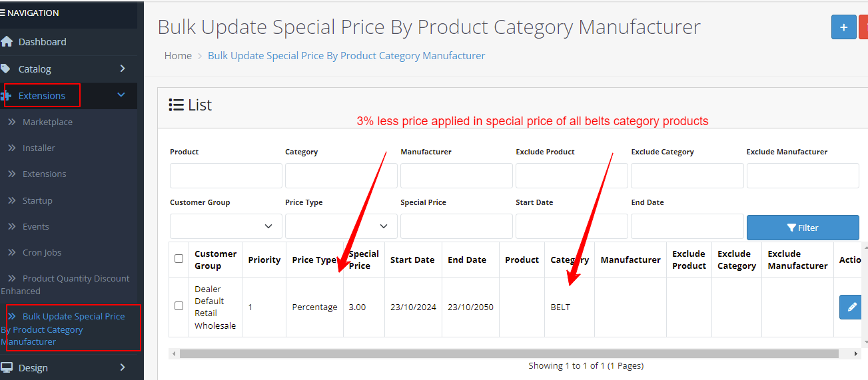Click the pencil edit icon for BELT row
The image size is (868, 380).
click(x=851, y=307)
